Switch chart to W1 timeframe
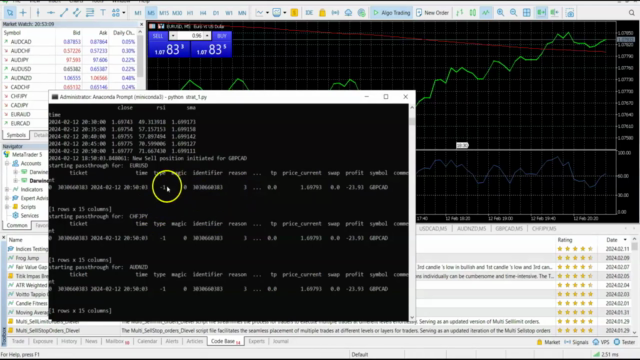 click(229, 13)
